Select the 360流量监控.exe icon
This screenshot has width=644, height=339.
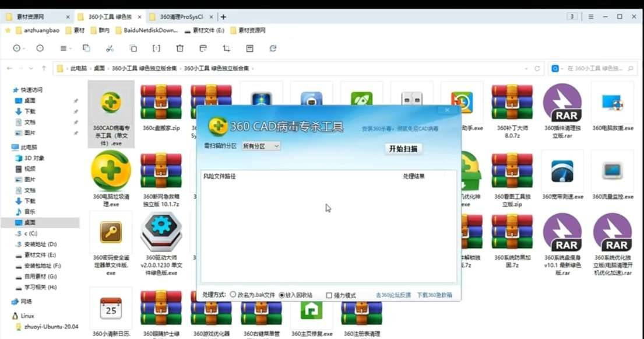pyautogui.click(x=613, y=175)
